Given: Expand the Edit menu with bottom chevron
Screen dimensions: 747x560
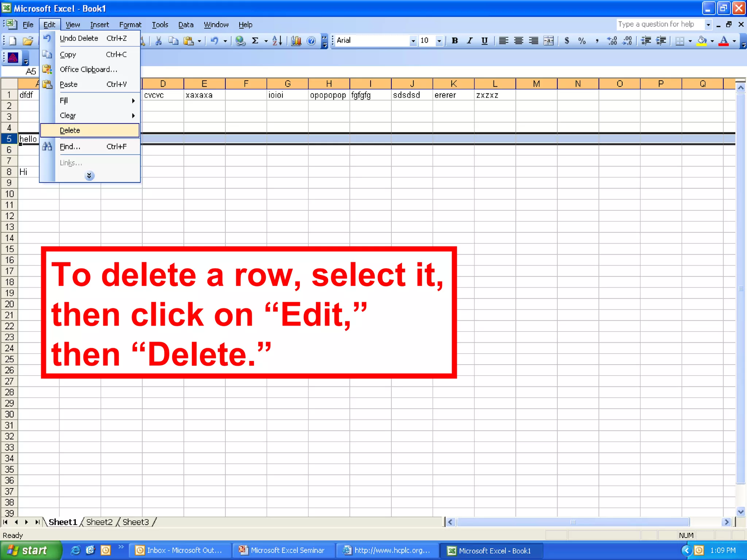Looking at the screenshot, I should (x=89, y=176).
